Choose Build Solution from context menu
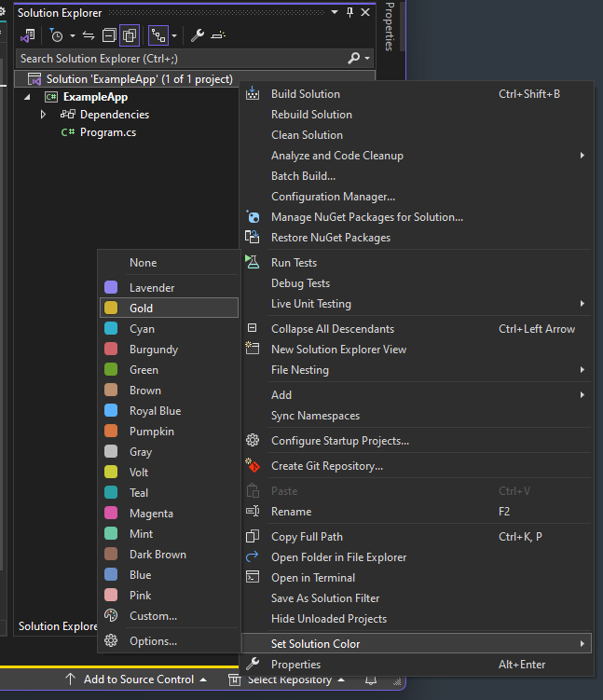Screen dimensions: 603x700 click(x=305, y=94)
